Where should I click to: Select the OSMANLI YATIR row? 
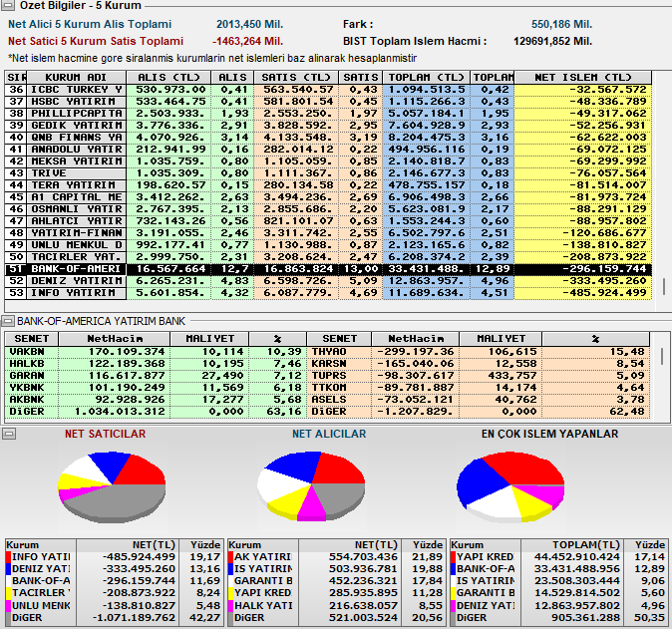point(328,209)
